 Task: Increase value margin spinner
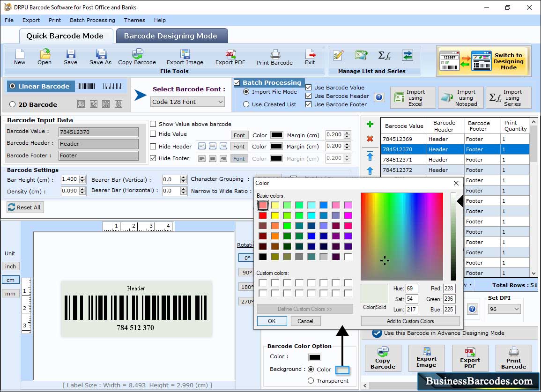[x=348, y=133]
